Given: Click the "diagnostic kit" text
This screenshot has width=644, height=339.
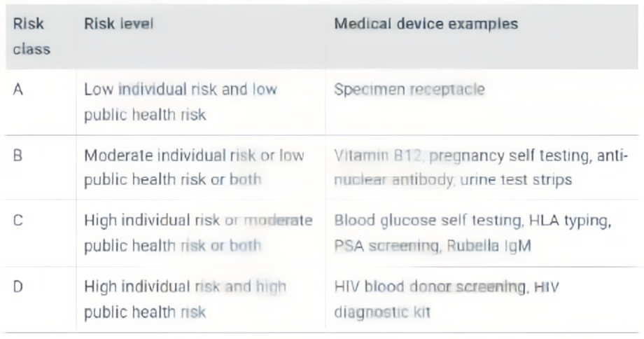Looking at the screenshot, I should click(382, 311).
